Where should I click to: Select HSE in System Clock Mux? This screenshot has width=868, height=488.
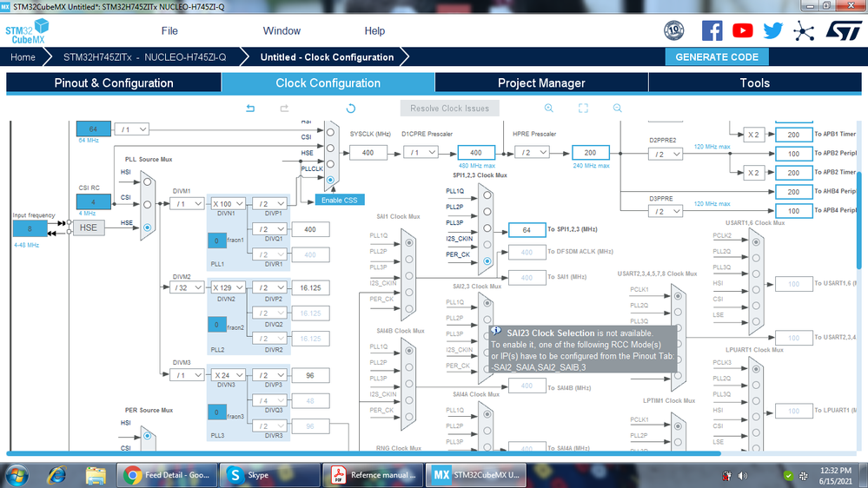[330, 164]
